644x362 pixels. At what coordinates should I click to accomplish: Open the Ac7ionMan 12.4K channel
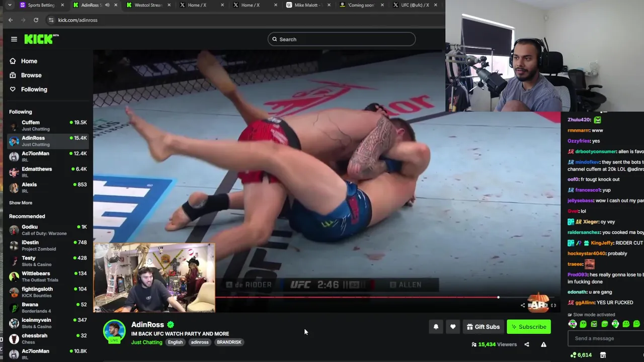point(48,156)
